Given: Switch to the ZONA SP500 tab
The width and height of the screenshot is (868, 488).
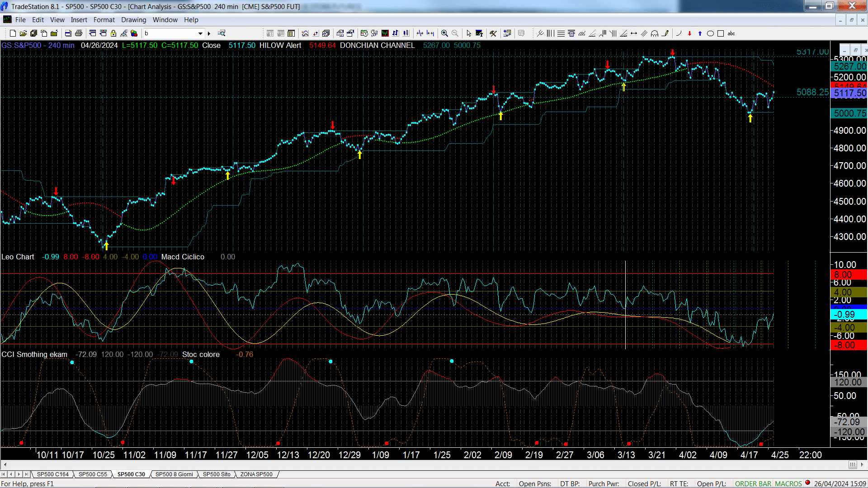Looking at the screenshot, I should 256,474.
